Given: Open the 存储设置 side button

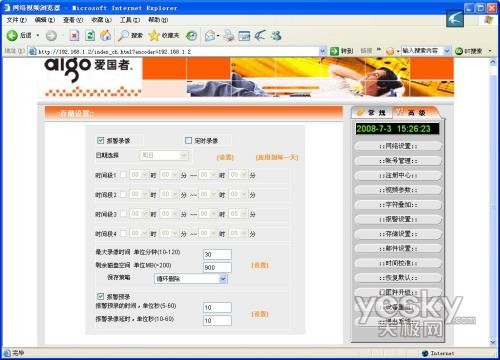Looking at the screenshot, I should (398, 234).
